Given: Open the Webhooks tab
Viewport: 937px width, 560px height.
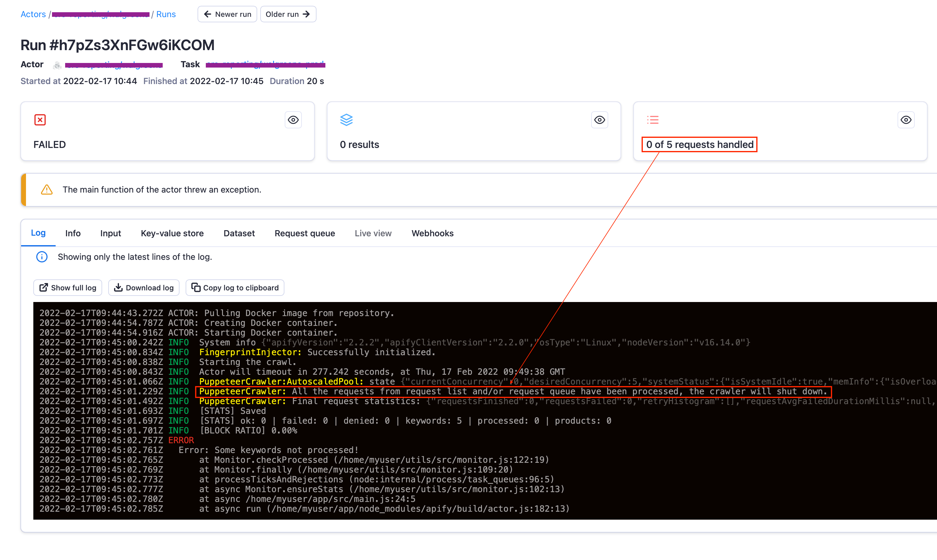Looking at the screenshot, I should (433, 233).
